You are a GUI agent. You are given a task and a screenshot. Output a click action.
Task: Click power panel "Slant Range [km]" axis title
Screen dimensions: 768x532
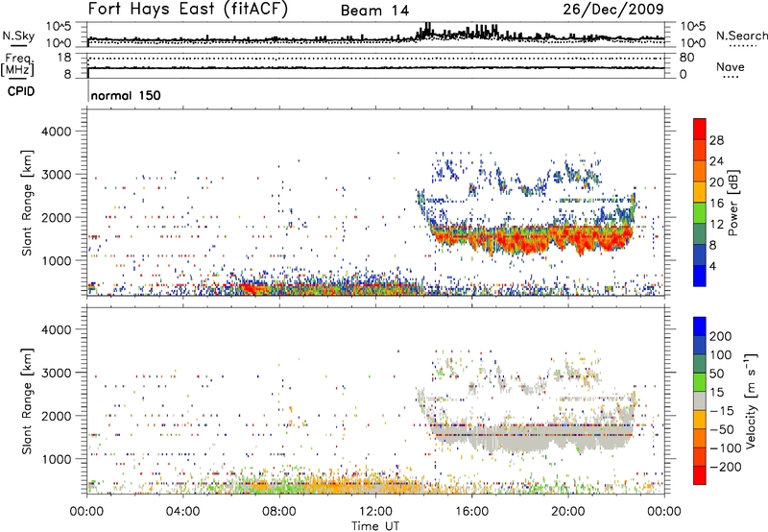[x=27, y=204]
